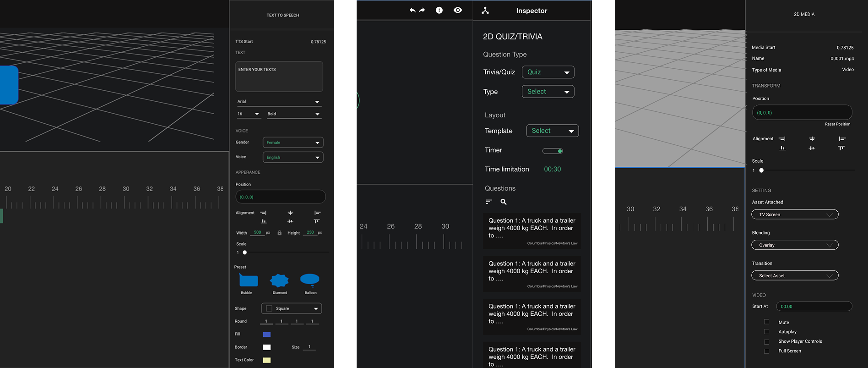Open the Gender Female dropdown
The width and height of the screenshot is (868, 368).
click(293, 143)
